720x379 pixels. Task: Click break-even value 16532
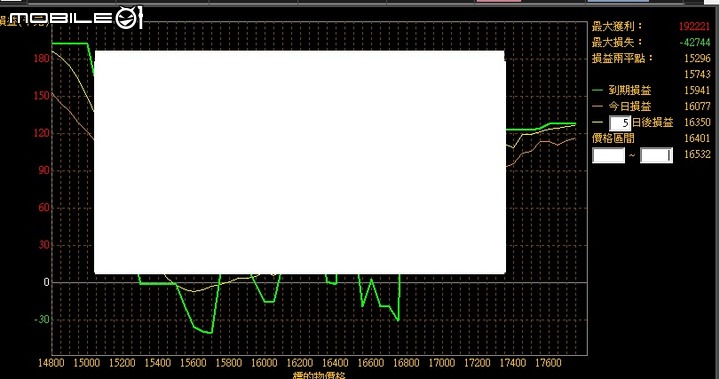click(697, 154)
